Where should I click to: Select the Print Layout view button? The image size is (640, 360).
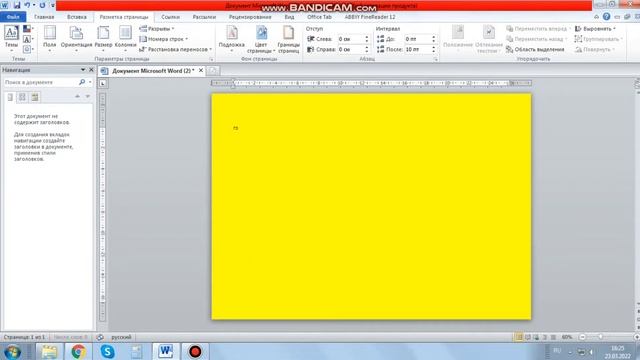click(x=519, y=337)
